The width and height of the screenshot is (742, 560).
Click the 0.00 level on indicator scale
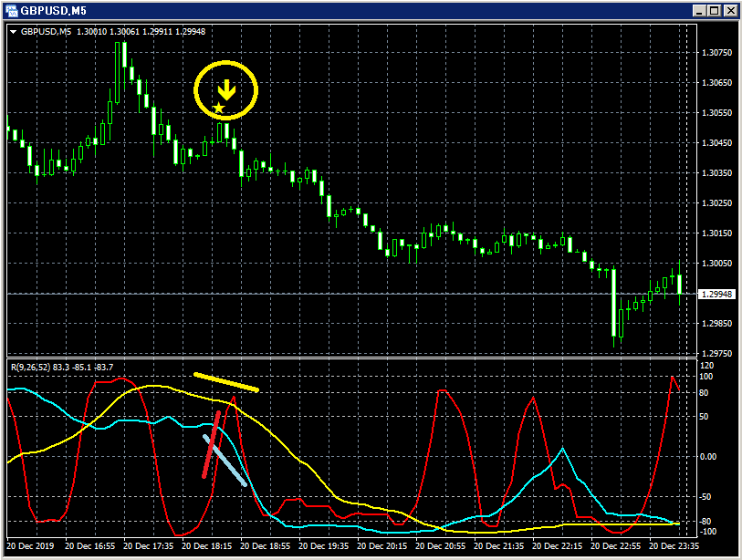pos(708,457)
